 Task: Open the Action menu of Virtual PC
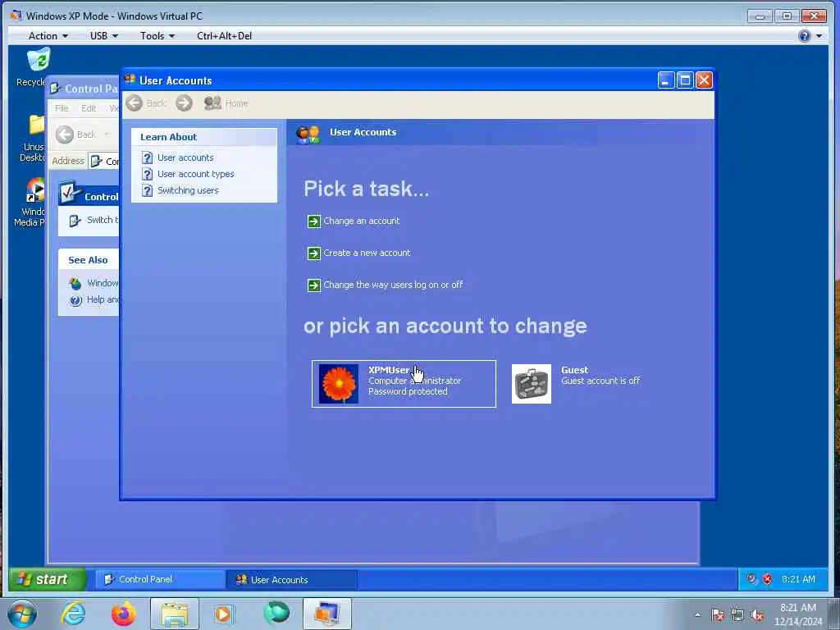pyautogui.click(x=48, y=36)
